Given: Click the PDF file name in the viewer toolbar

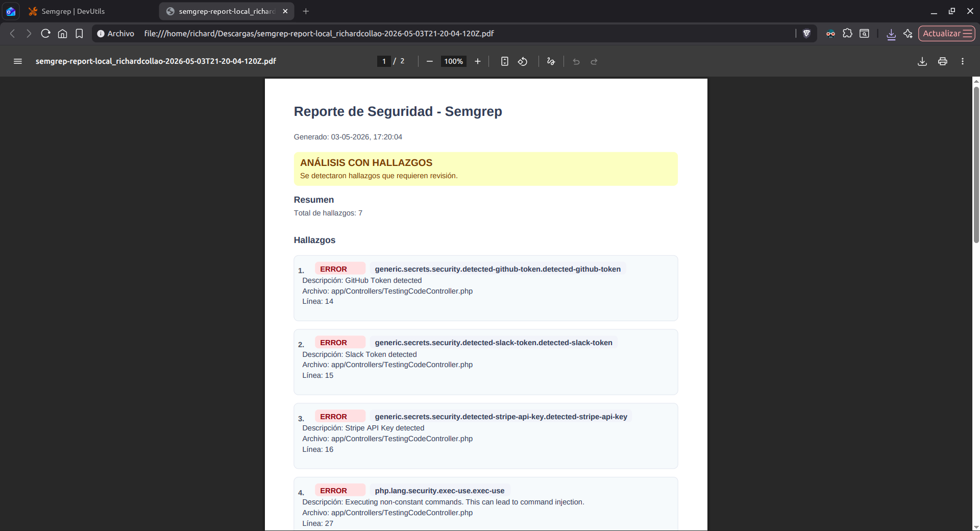Looking at the screenshot, I should [156, 61].
